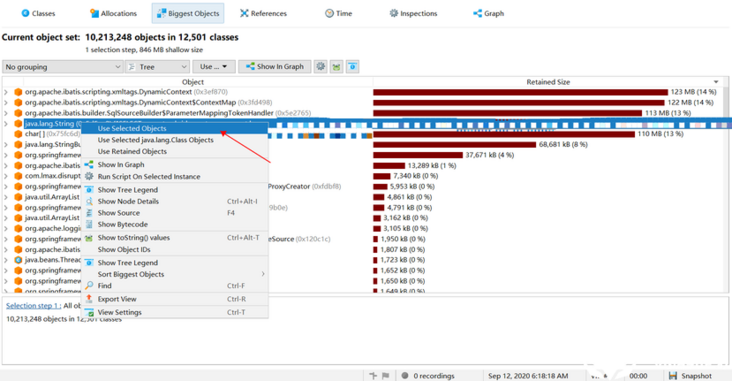
Task: Click the flag icon in status bar
Action: (x=385, y=376)
